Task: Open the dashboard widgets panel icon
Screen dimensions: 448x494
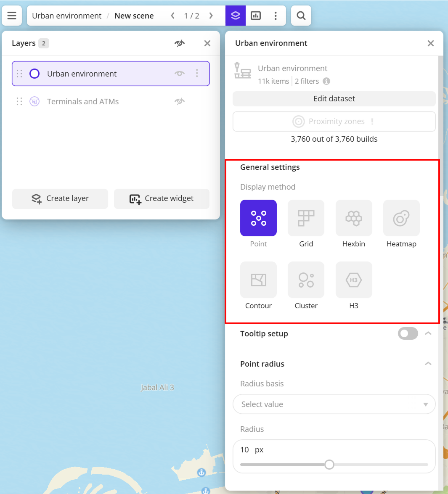Action: 256,16
